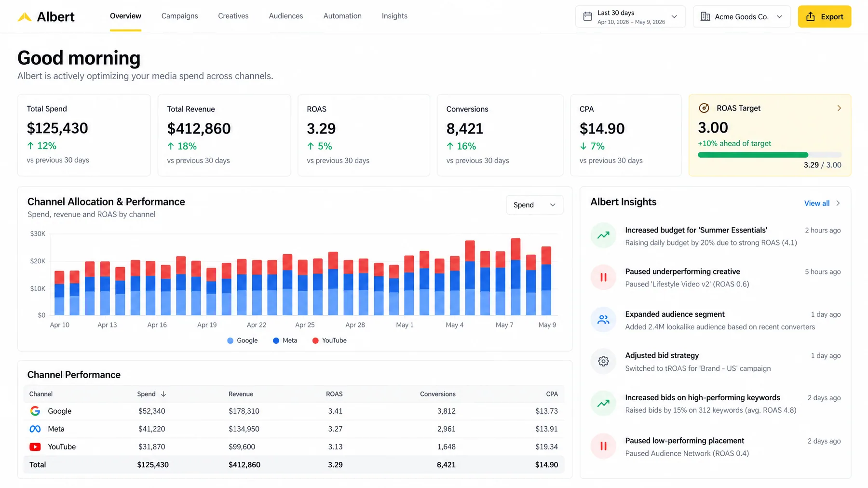Click the CPA column header

point(552,394)
